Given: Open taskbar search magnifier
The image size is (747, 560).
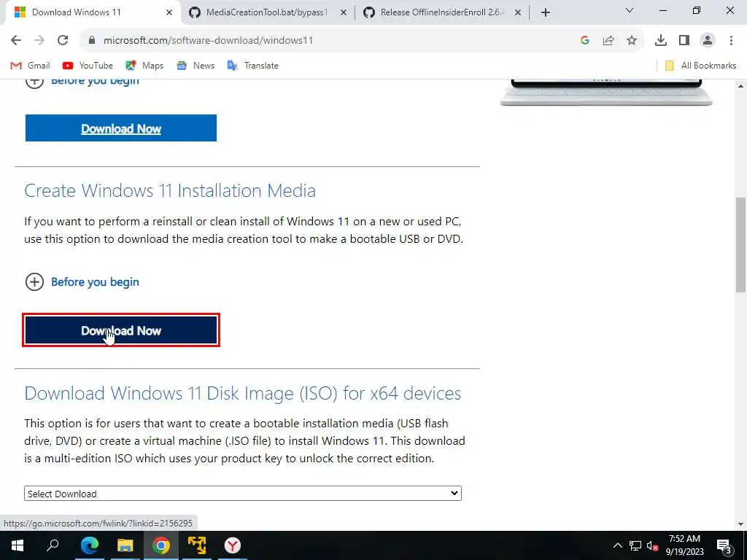Looking at the screenshot, I should coord(53,545).
